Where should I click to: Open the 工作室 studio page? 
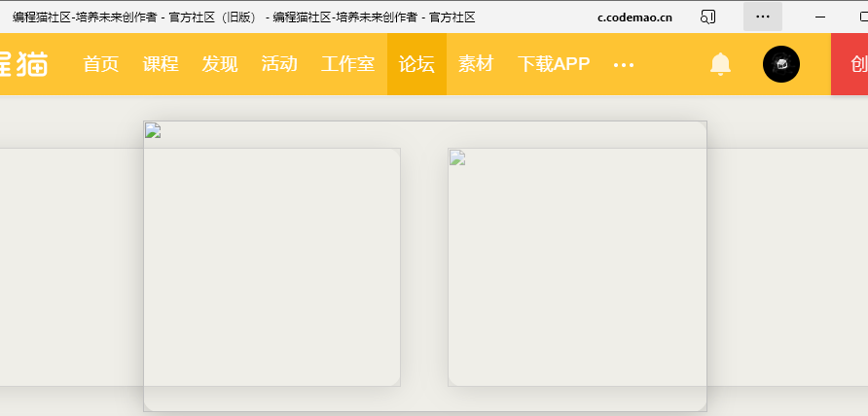[x=347, y=64]
